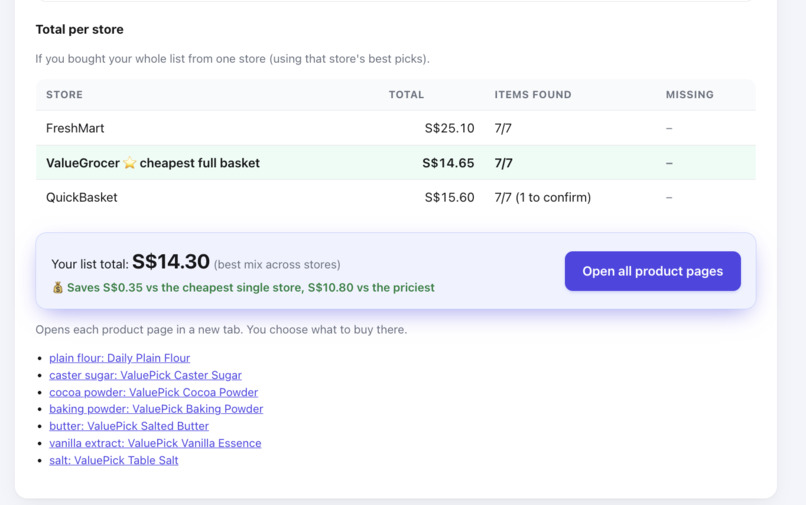Click the ValueGrocer cheapest full basket row label
The image size is (806, 505).
click(153, 163)
